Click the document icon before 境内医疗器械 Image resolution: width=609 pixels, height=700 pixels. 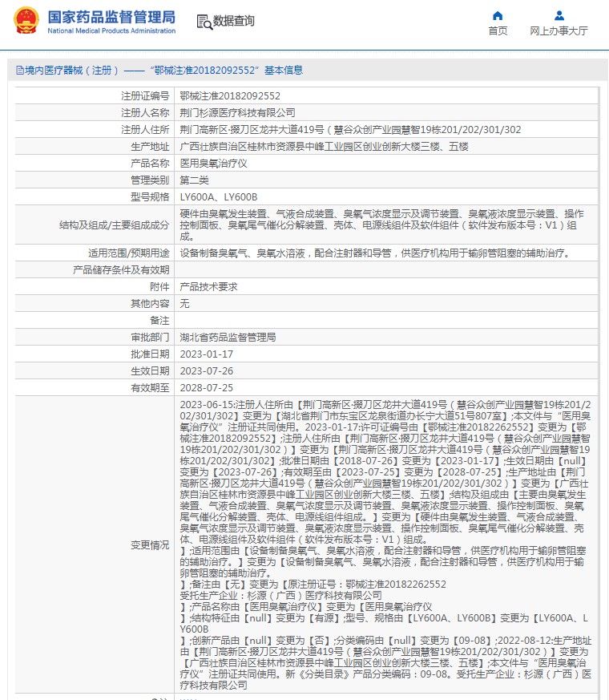click(x=19, y=70)
